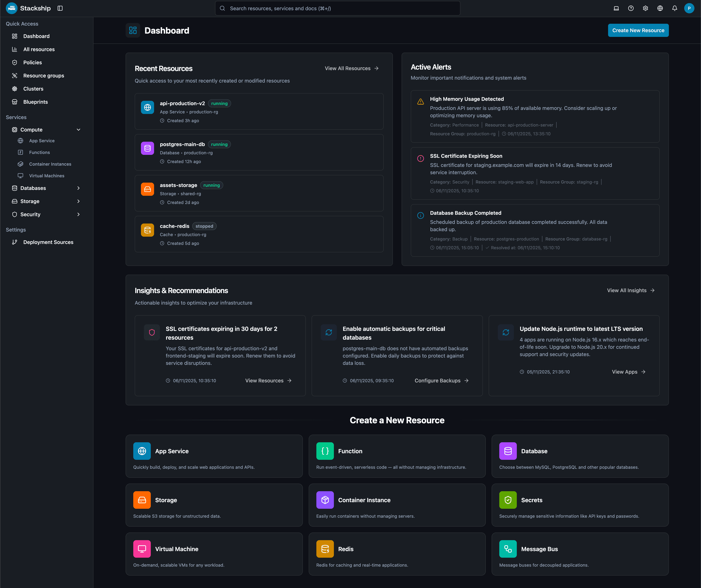Expand the Databases section
The height and width of the screenshot is (588, 701).
coord(78,188)
